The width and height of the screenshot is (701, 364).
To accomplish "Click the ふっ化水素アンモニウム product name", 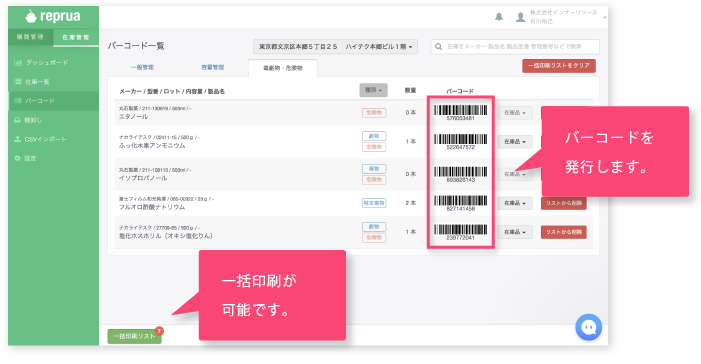I will pyautogui.click(x=152, y=146).
